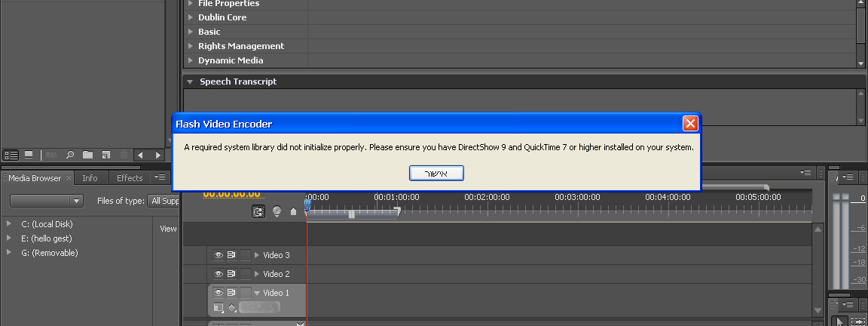Viewport: 868px width, 326px height.
Task: Expand the Dynamic Media section
Action: coord(191,60)
